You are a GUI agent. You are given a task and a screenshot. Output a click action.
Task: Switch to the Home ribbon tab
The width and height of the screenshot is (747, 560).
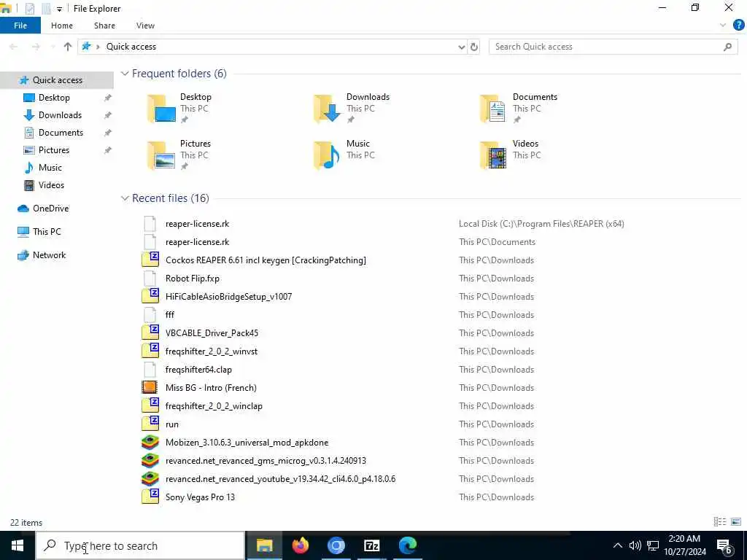point(62,26)
